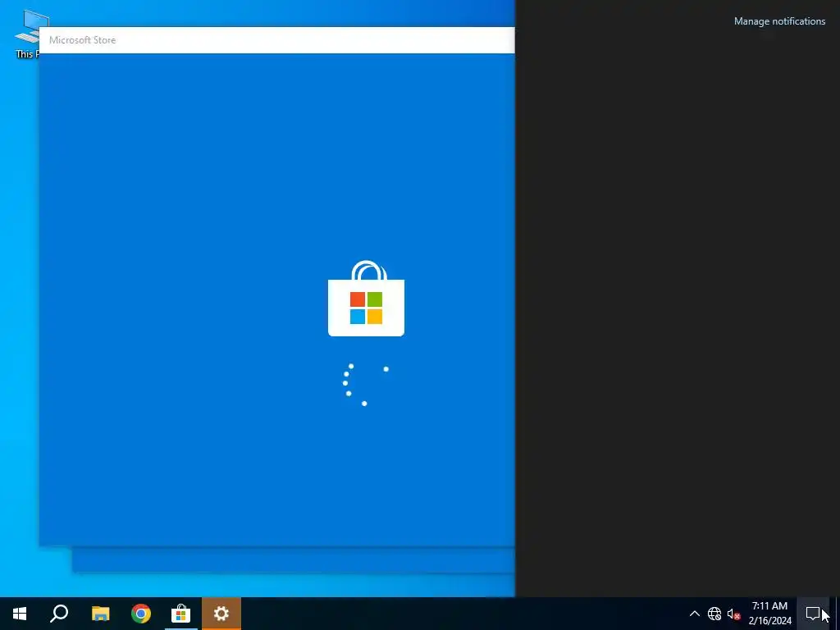Click the Microsoft Store shopping bag logo

367,299
